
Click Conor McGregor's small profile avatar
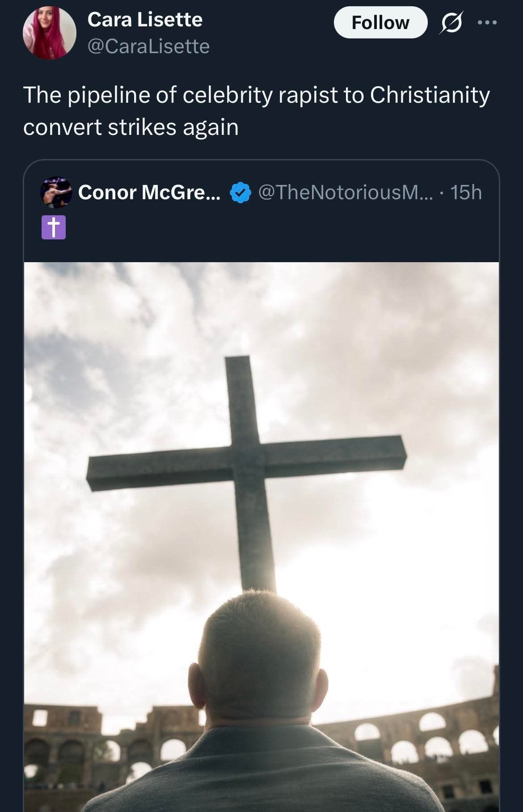pyautogui.click(x=56, y=192)
